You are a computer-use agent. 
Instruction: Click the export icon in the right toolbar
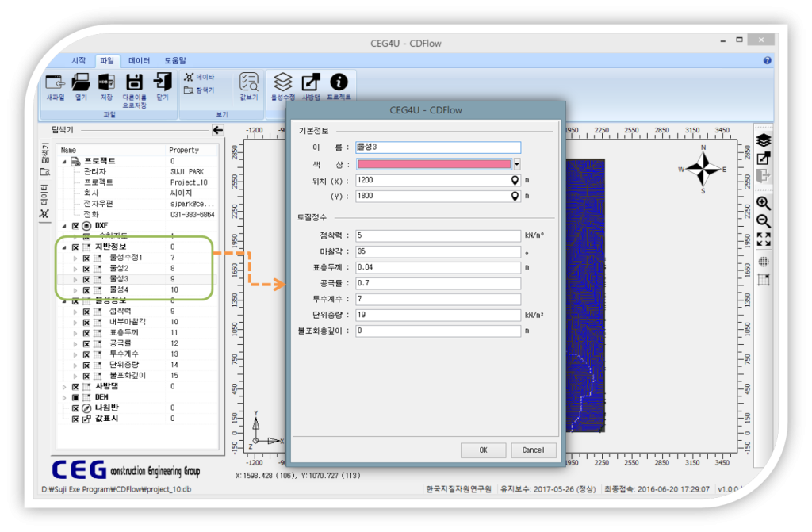pyautogui.click(x=764, y=176)
